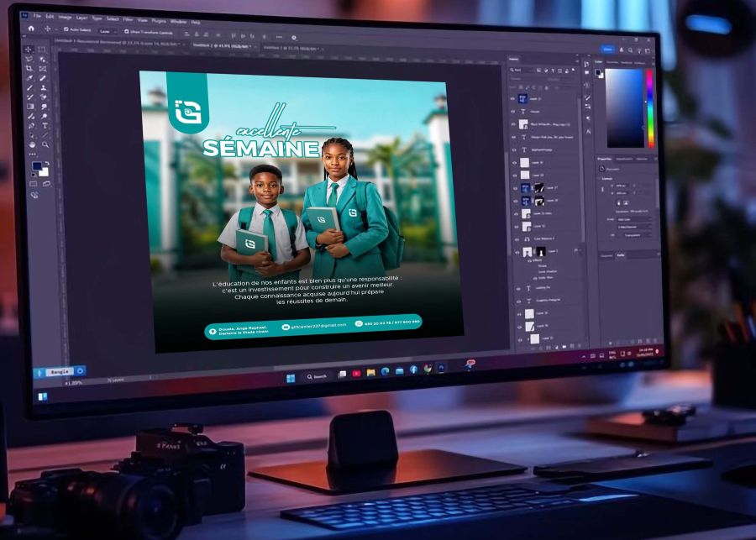The image size is (756, 540).
Task: Open the Filter menu
Action: click(x=128, y=19)
